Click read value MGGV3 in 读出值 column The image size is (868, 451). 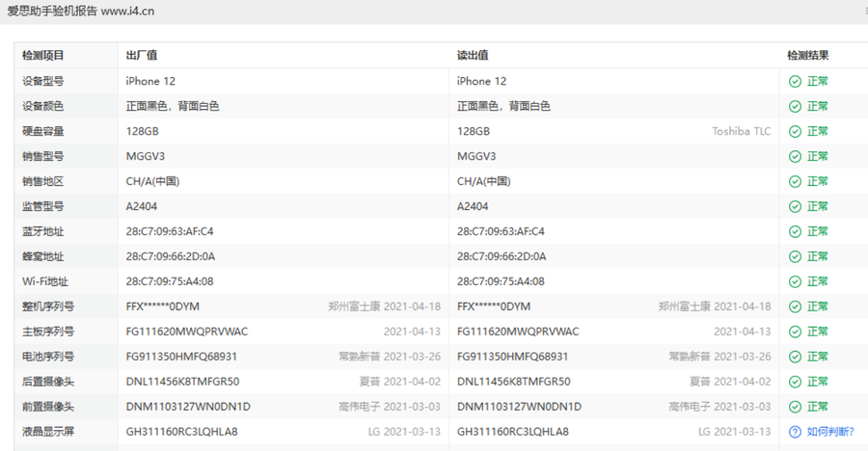point(476,157)
